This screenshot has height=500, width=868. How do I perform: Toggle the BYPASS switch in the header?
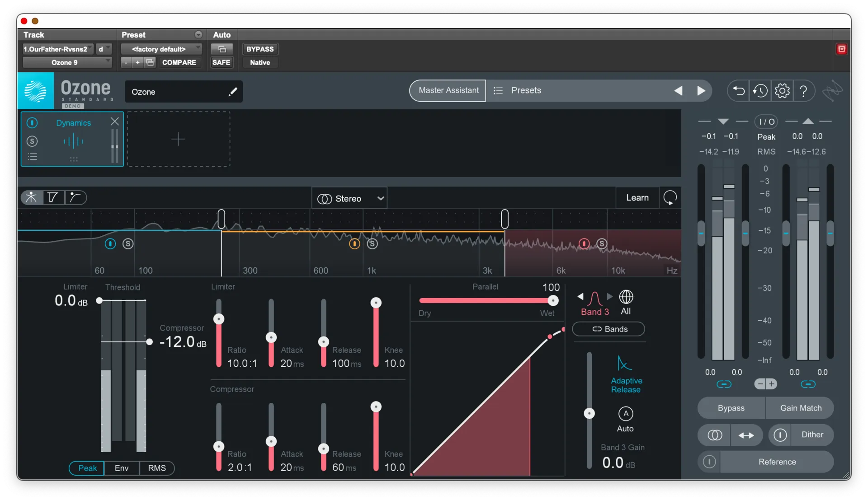tap(259, 49)
